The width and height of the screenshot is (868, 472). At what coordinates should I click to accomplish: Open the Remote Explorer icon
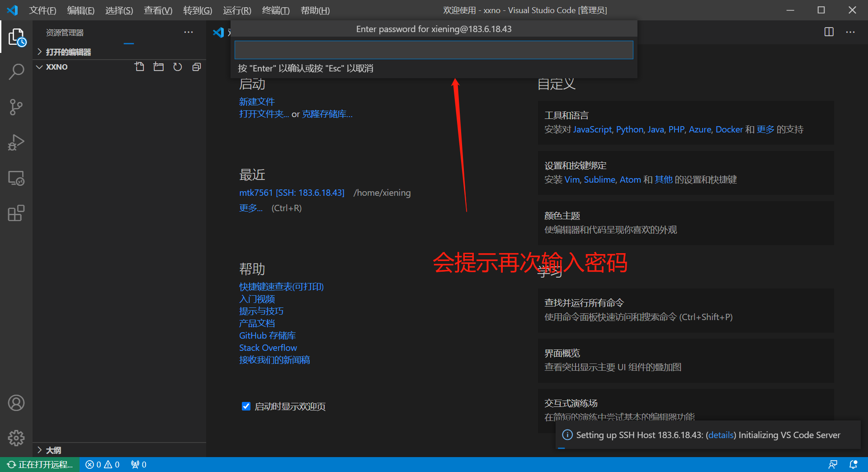[16, 178]
